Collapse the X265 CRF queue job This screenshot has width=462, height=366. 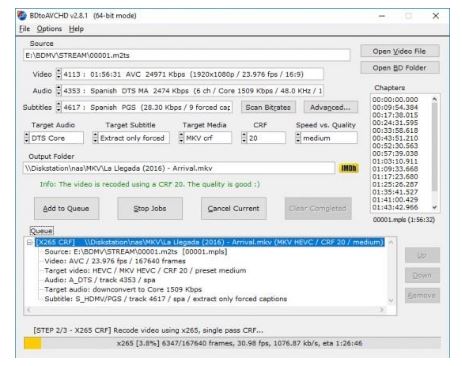(x=30, y=242)
